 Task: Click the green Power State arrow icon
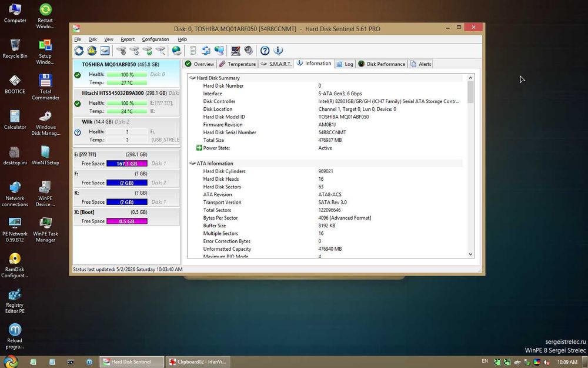click(199, 148)
